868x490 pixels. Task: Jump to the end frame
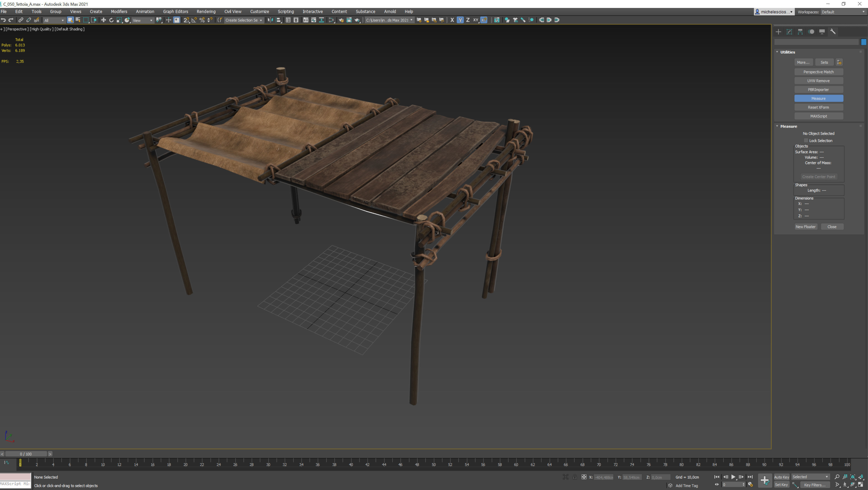pos(750,477)
